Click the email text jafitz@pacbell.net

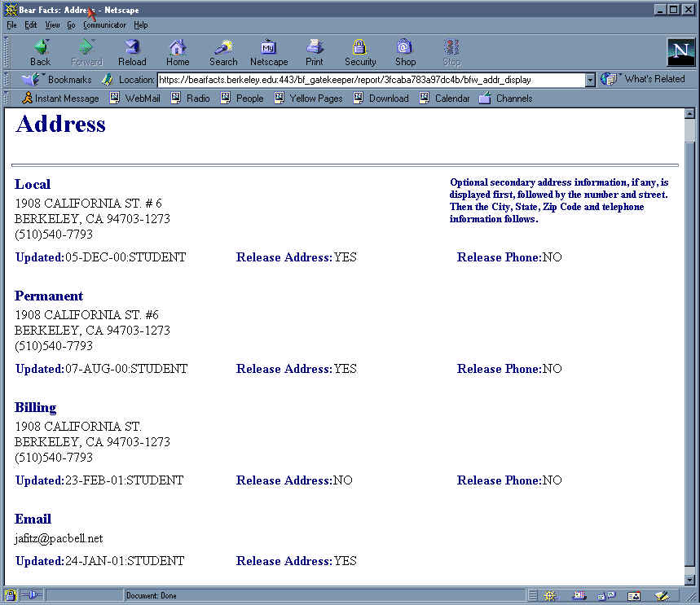tap(59, 538)
